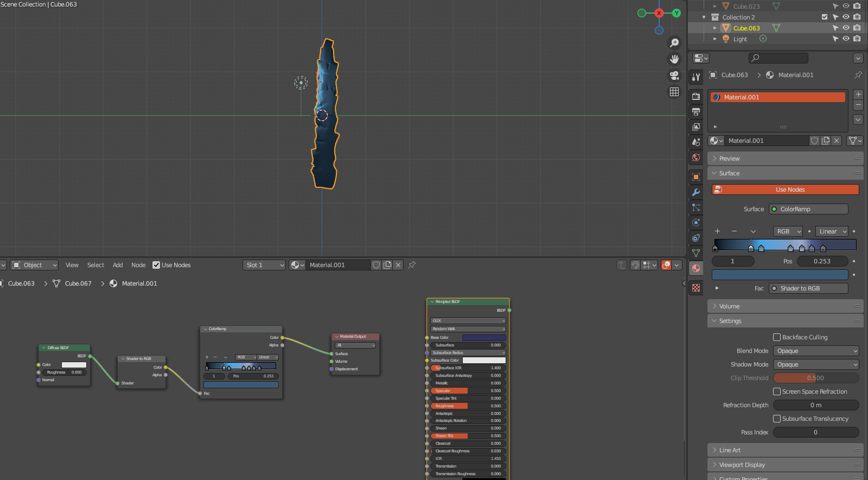This screenshot has width=868, height=480.
Task: Open the Add menu in node editor
Action: click(x=118, y=265)
